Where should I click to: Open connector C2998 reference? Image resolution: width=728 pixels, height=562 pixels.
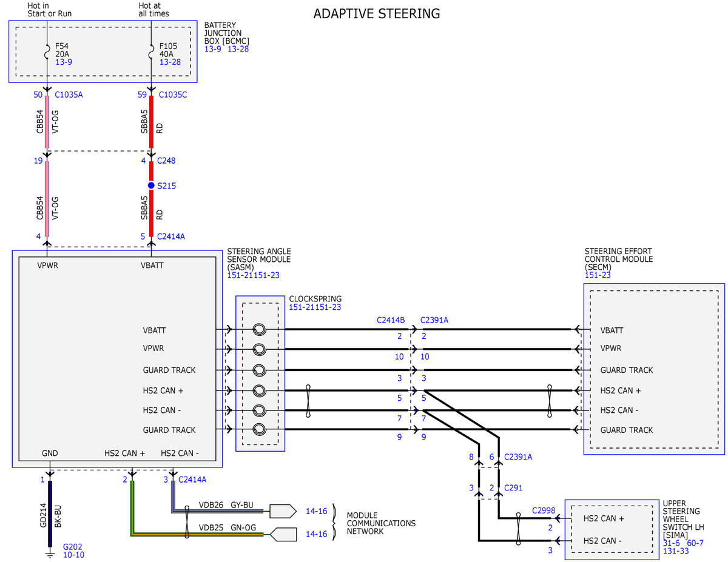pos(544,510)
